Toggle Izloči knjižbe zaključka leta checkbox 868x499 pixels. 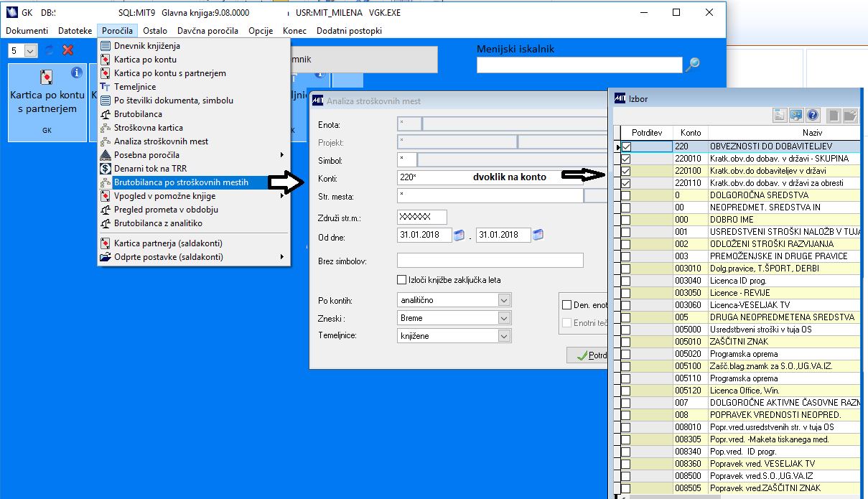tap(402, 279)
